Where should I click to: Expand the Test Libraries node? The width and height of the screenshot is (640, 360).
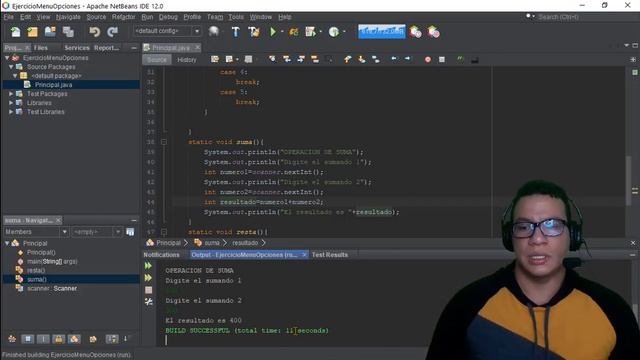pyautogui.click(x=11, y=112)
